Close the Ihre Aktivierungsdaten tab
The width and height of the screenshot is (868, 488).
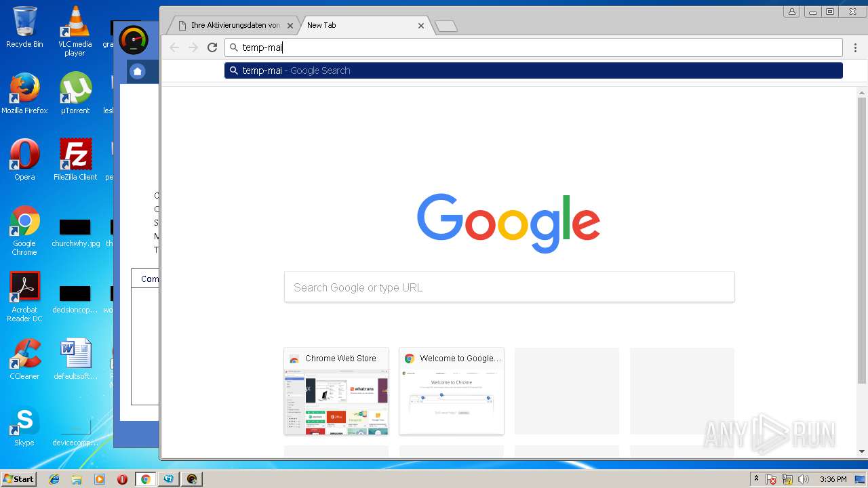pos(290,26)
